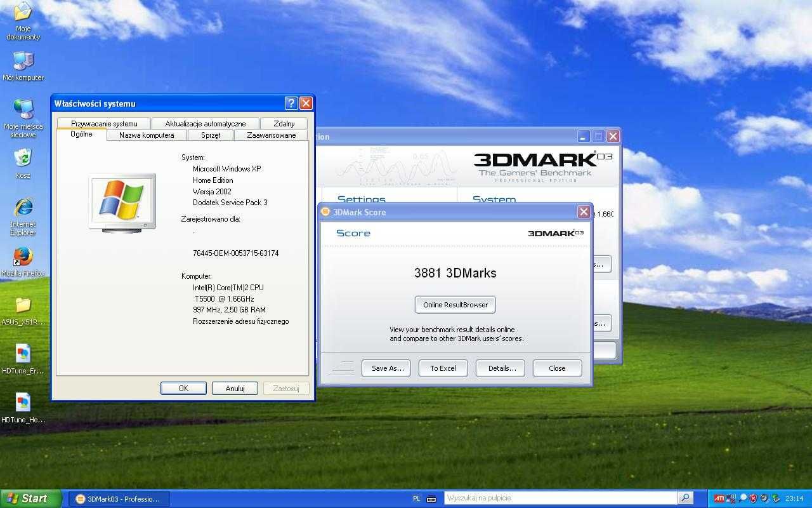Switch to the Przywracanie systemu tab
The width and height of the screenshot is (812, 508).
coord(104,123)
